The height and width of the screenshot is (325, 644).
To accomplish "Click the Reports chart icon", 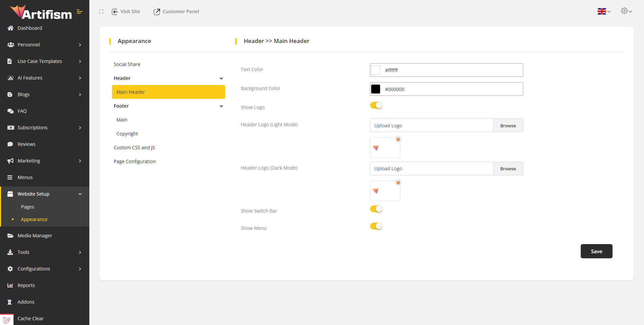I will click(10, 285).
